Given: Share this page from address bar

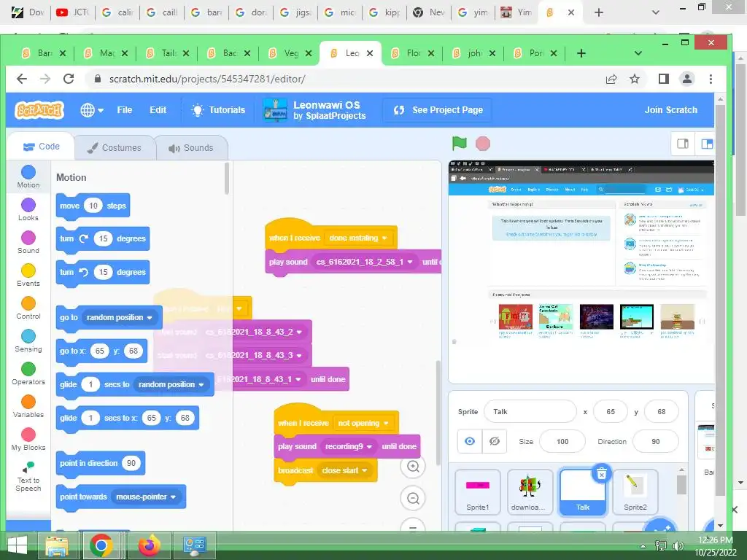Looking at the screenshot, I should pyautogui.click(x=611, y=79).
